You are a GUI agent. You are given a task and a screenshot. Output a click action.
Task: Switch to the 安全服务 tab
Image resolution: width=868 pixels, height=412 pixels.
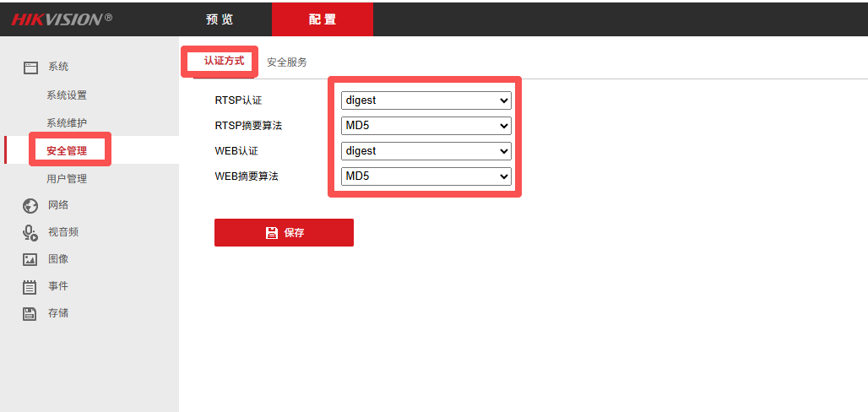point(287,62)
